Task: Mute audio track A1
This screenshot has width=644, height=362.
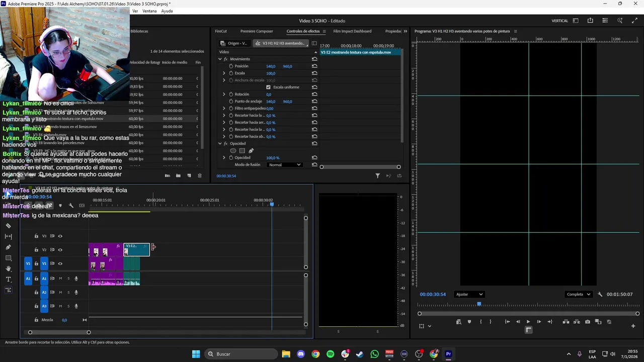Action: pos(60,279)
